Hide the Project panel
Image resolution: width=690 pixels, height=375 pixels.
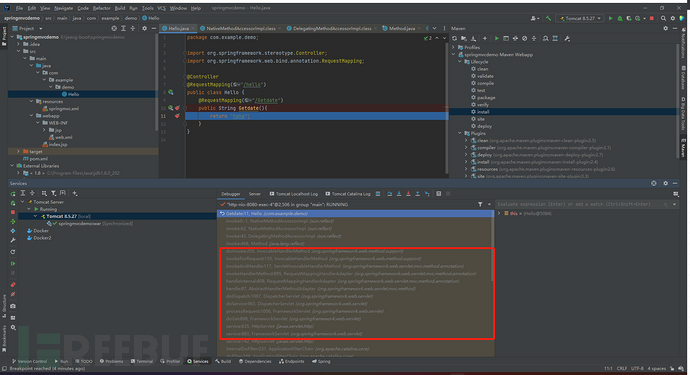(x=154, y=28)
